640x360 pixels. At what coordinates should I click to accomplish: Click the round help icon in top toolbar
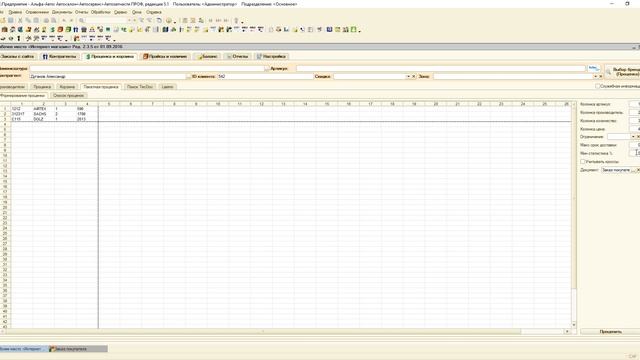pos(169,20)
